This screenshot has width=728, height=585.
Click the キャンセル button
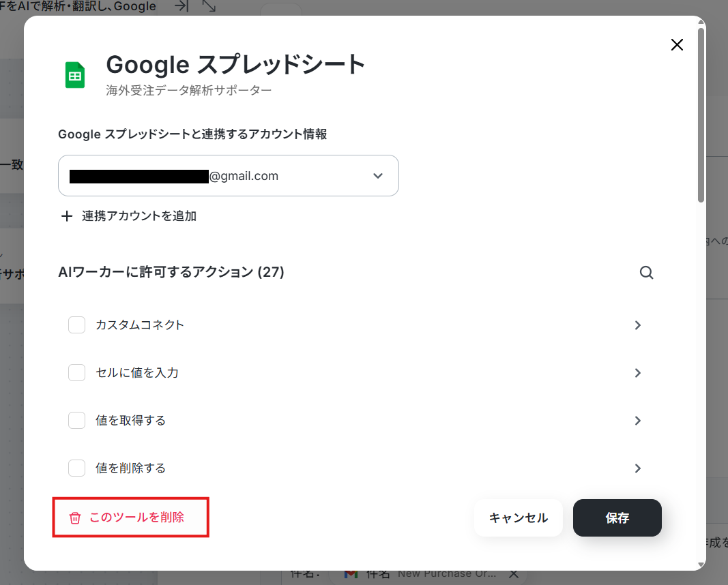(x=518, y=517)
